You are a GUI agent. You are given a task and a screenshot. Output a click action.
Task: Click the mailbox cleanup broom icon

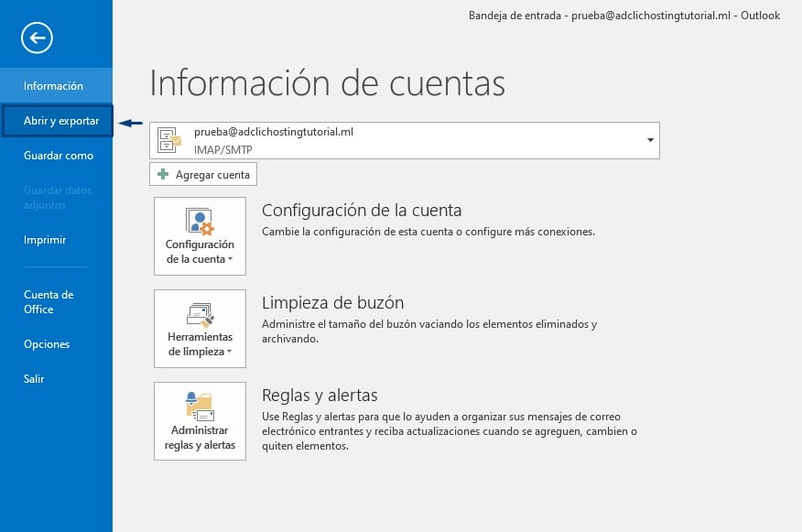[x=200, y=315]
